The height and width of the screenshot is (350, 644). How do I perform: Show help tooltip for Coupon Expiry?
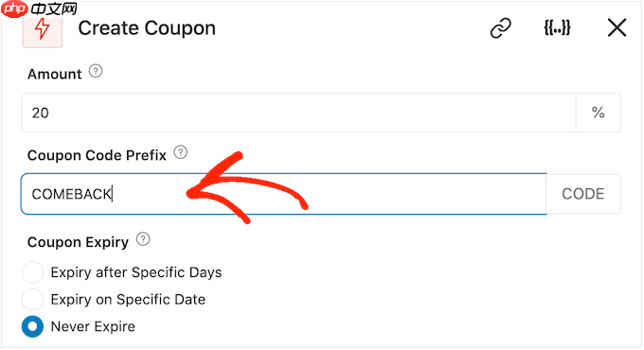click(143, 239)
